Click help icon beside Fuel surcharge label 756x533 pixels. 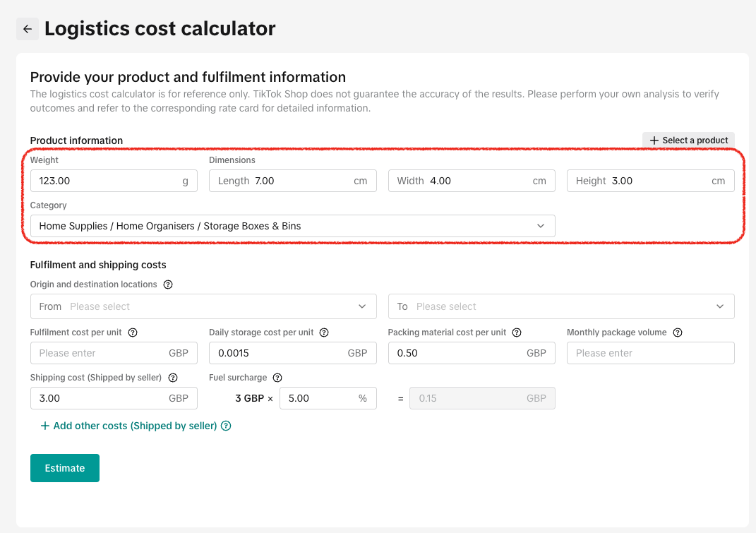tap(277, 378)
